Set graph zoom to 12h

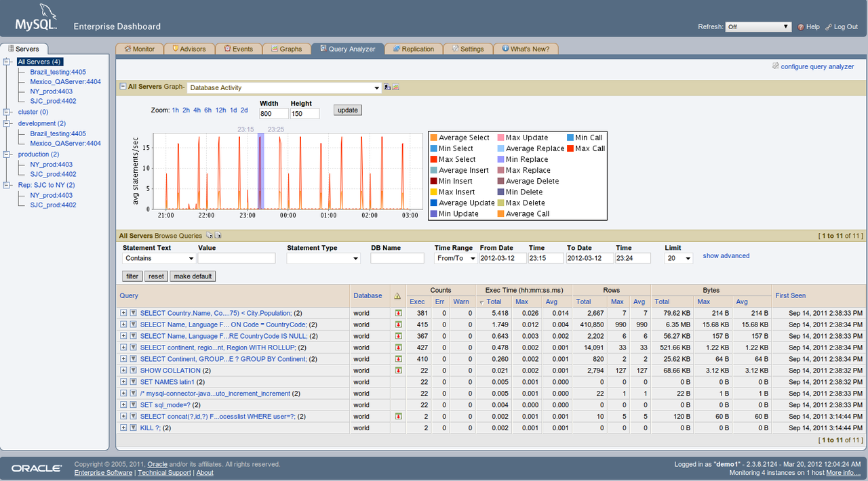coord(221,110)
